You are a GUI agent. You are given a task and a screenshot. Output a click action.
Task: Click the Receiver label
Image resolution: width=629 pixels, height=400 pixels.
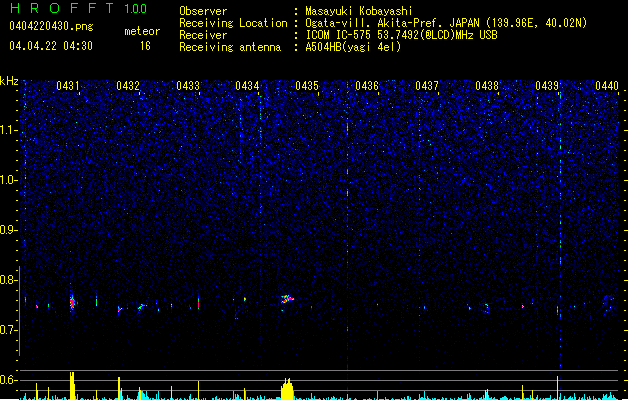pos(203,35)
